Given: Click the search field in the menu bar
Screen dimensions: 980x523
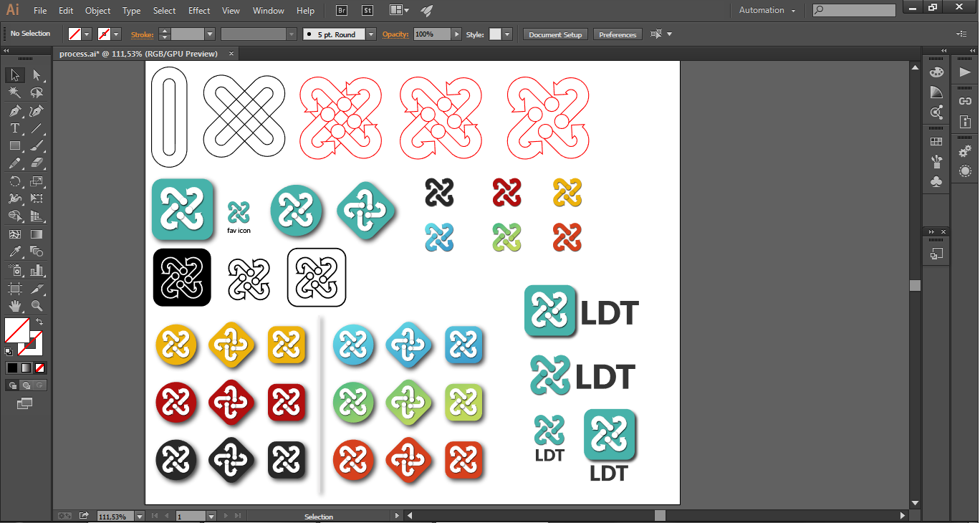Looking at the screenshot, I should coord(854,11).
